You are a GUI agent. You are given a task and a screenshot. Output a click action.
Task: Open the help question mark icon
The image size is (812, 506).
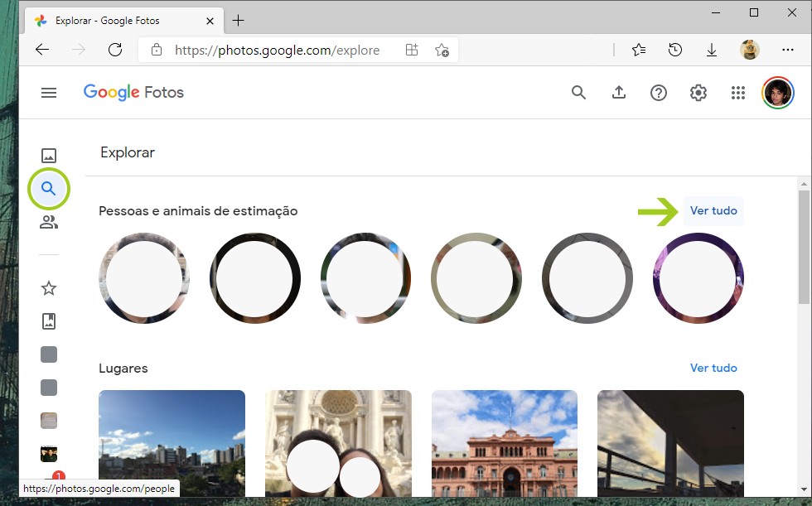click(658, 93)
